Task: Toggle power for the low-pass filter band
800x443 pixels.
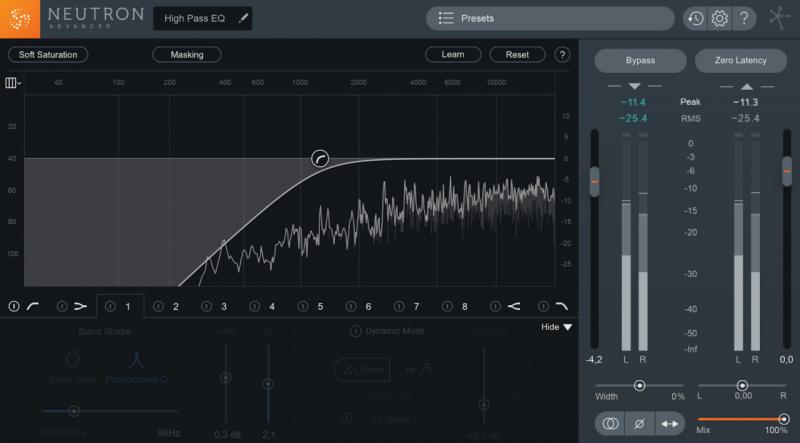Action: [x=543, y=306]
